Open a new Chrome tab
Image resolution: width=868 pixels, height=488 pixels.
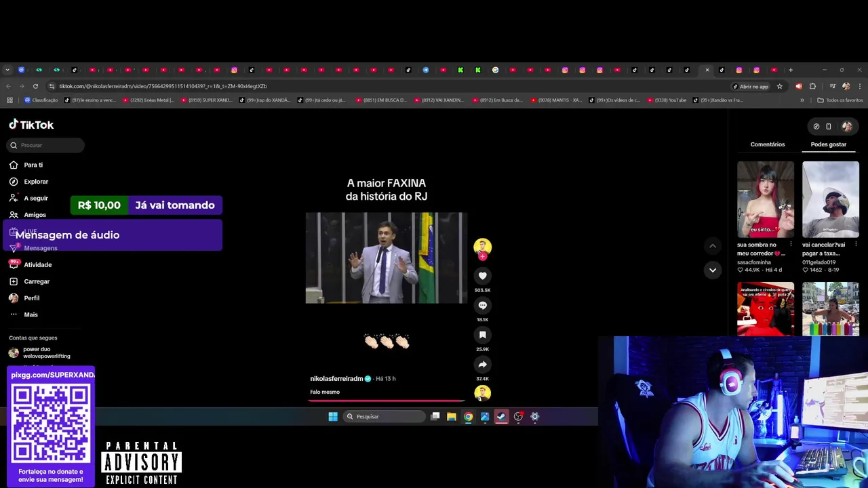pyautogui.click(x=790, y=70)
